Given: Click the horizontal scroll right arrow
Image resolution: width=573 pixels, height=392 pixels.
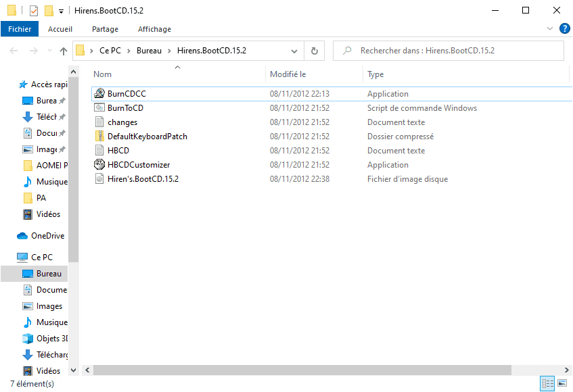Looking at the screenshot, I should pos(566,370).
